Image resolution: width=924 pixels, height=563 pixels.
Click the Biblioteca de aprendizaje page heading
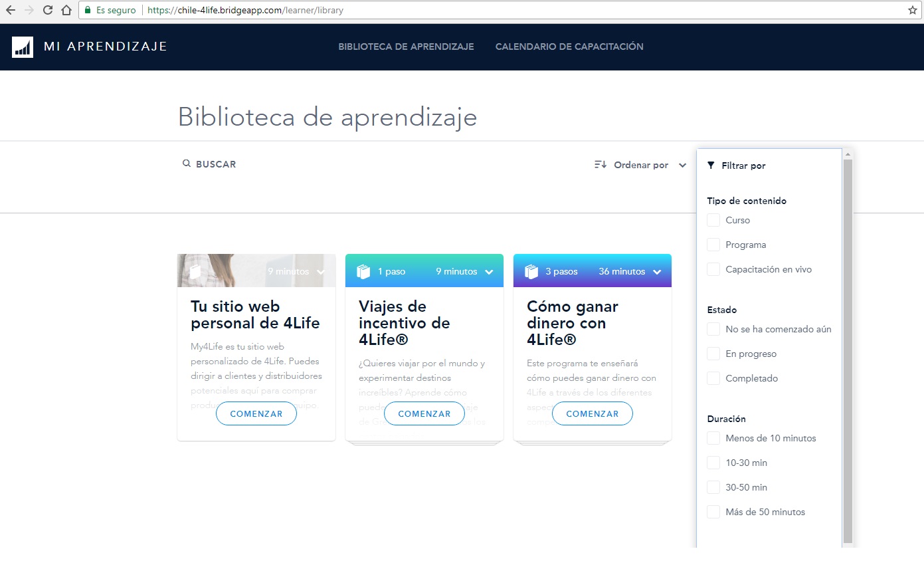click(x=327, y=117)
